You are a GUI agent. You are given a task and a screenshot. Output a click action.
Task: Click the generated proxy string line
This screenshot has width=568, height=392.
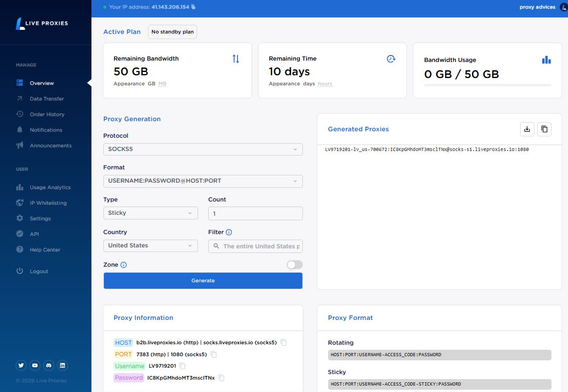click(x=427, y=150)
